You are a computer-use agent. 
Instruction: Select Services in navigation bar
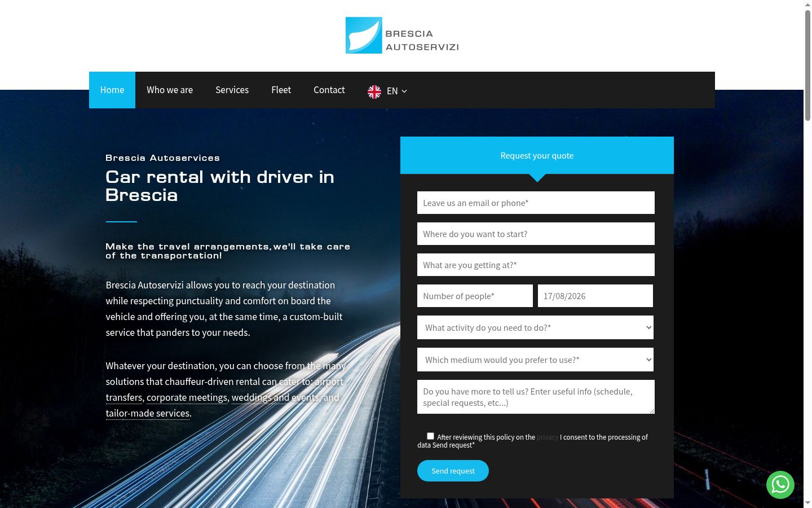232,90
